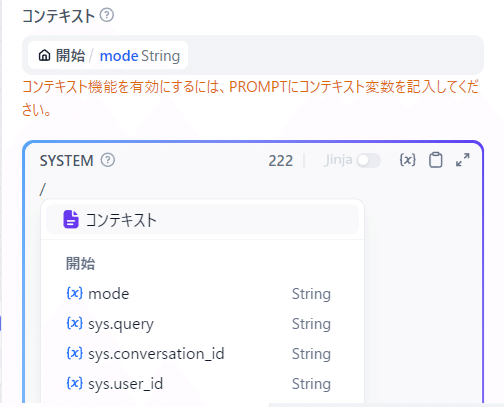Toggle the Jinja switch on

pos(368,161)
